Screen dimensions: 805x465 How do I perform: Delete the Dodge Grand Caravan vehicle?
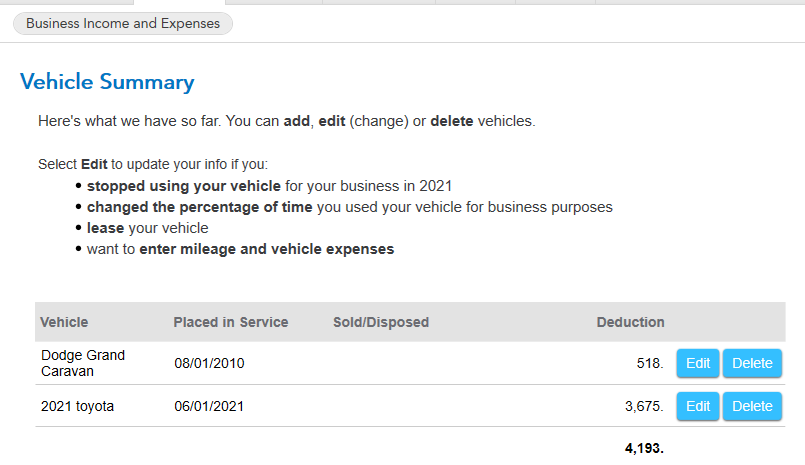click(752, 363)
